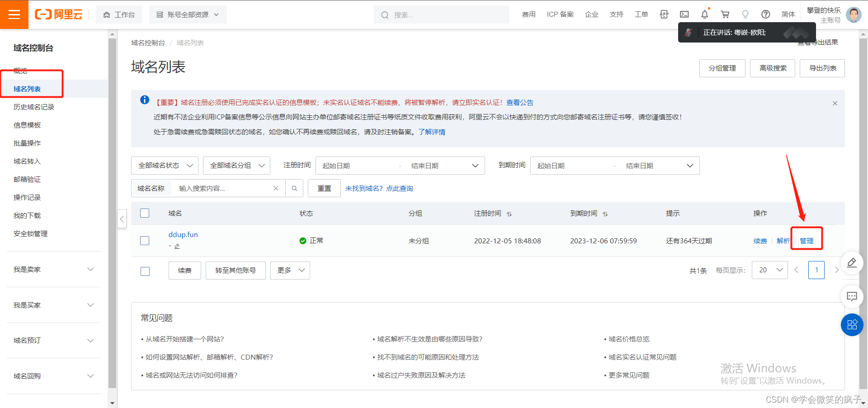
Task: Select 域名列表 in sidebar
Action: tap(27, 89)
